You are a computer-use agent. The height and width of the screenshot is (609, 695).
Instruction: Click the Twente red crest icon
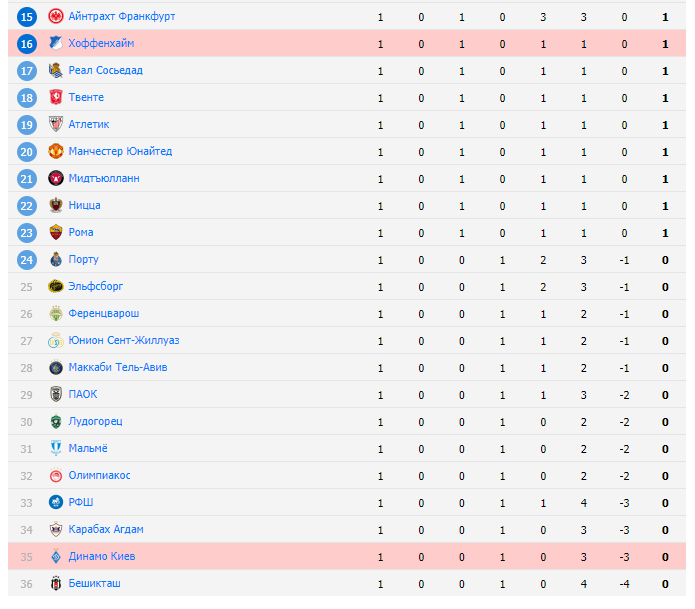(56, 98)
